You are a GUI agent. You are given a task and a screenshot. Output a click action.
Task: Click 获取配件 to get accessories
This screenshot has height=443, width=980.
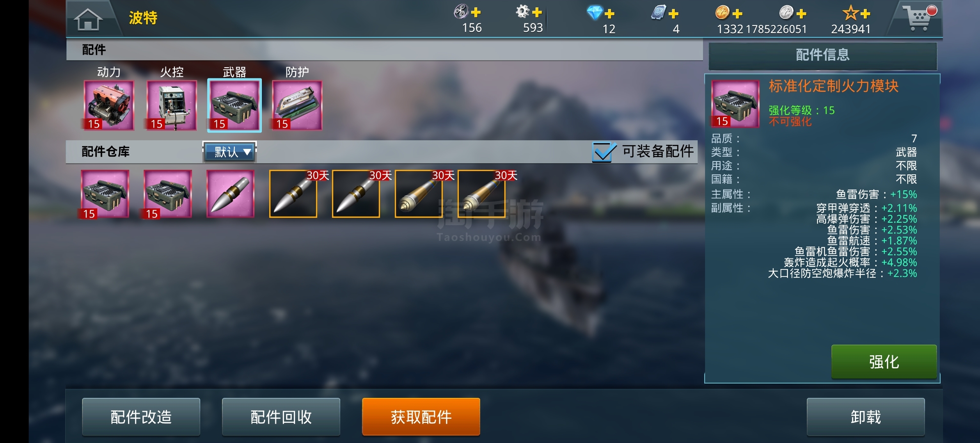pos(421,417)
